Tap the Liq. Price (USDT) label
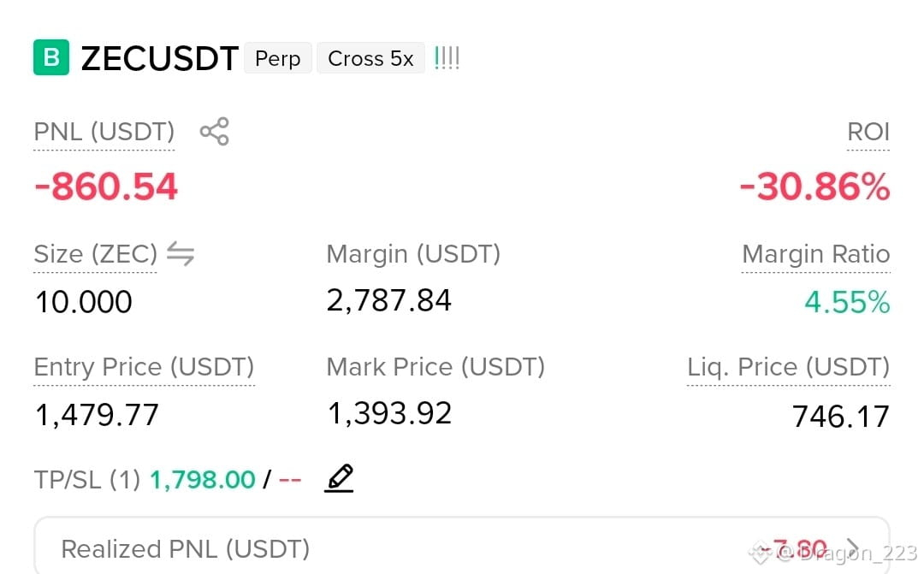Screen dimensions: 924x574 coord(789,367)
